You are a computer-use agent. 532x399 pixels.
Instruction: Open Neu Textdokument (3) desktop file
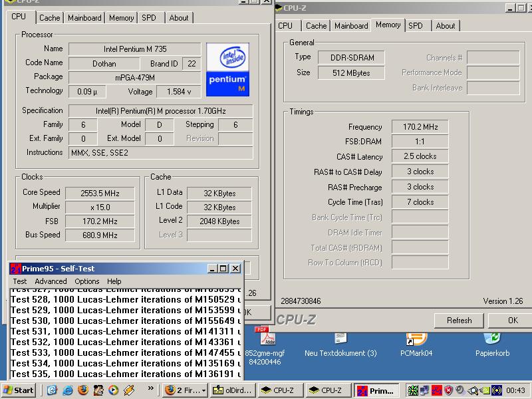(340, 346)
